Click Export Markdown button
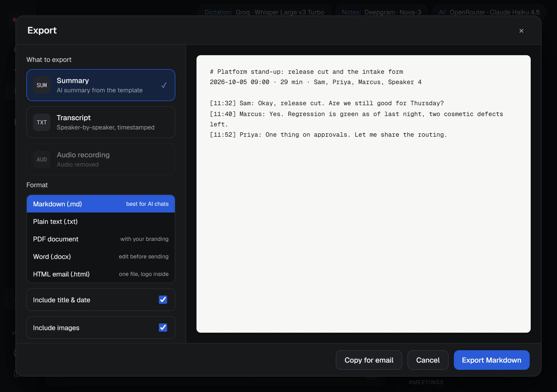557x392 pixels. [x=492, y=360]
